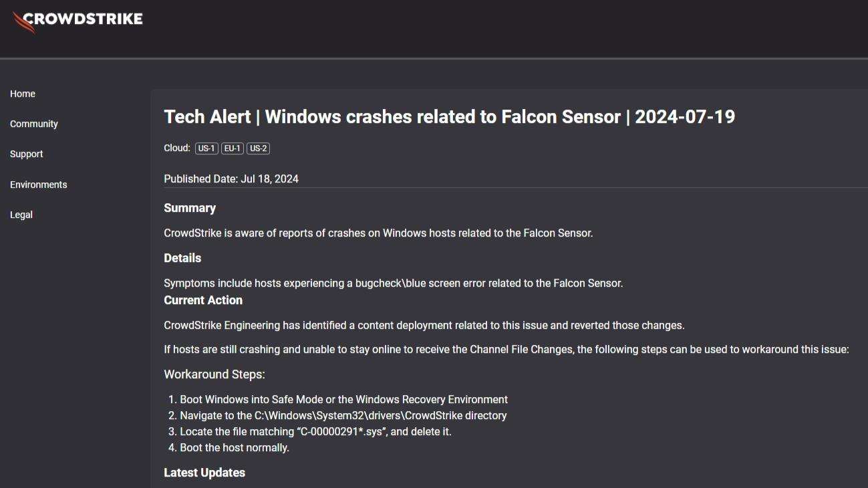This screenshot has width=868, height=488.
Task: Click the Published Date line
Action: (231, 178)
